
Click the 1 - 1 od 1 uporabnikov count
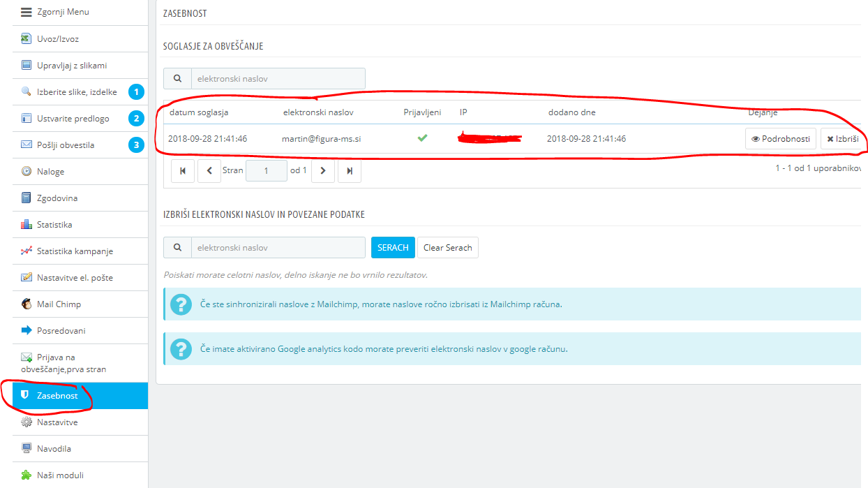(x=819, y=169)
